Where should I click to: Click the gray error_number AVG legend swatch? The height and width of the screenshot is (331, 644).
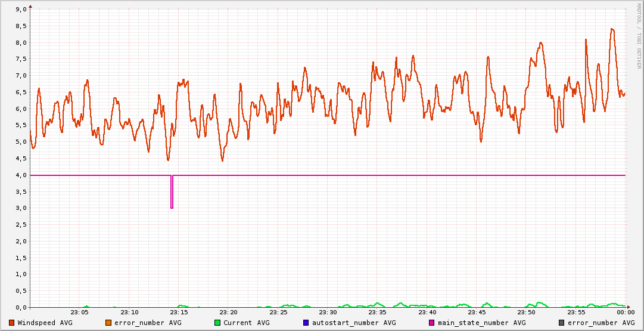point(562,323)
